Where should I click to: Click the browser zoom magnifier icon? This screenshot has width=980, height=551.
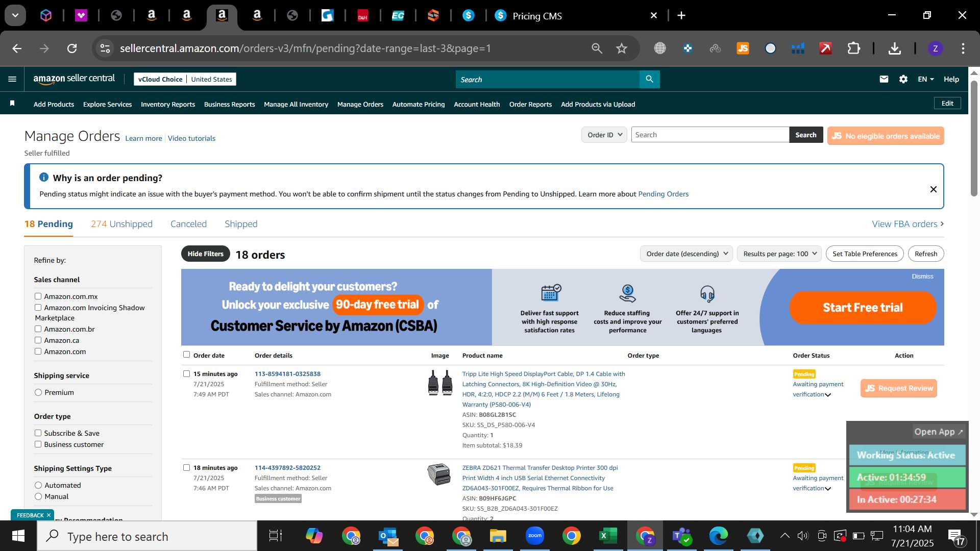597,48
